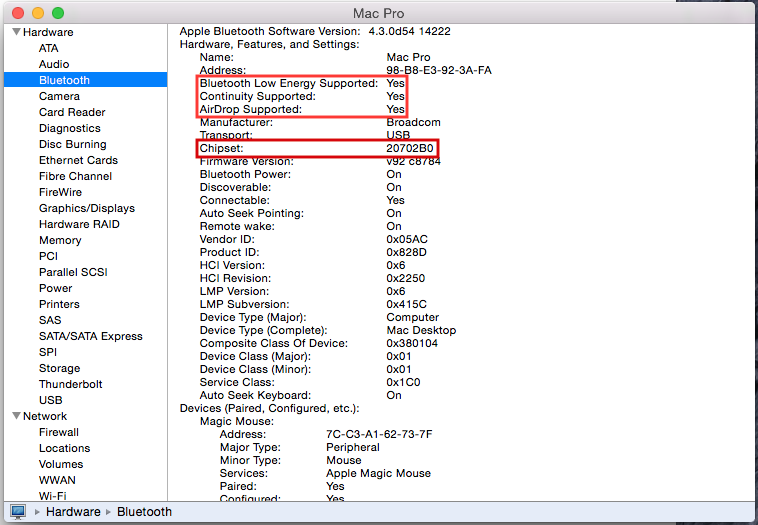Click the software version 4.3.0d54 14222
The image size is (758, 525).
click(409, 31)
